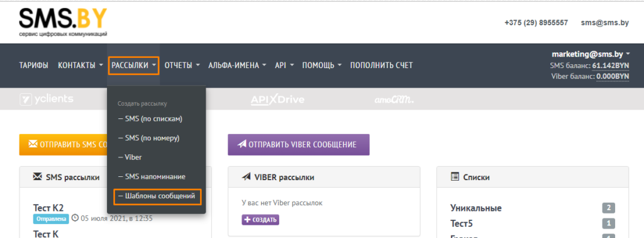The image size is (644, 238).
Task: Click the ОТПРАВИТЬ SMS СООБЩЕНИЕ orange button
Action: point(64,145)
